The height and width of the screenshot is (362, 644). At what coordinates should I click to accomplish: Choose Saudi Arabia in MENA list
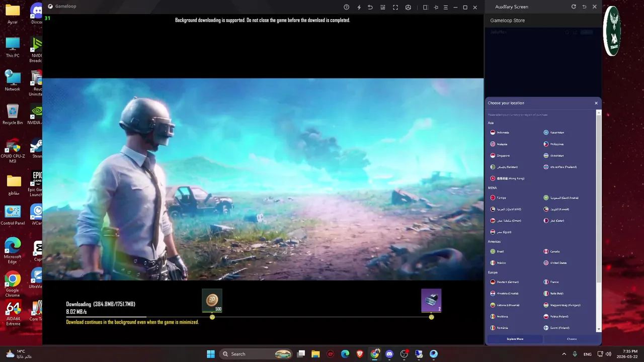coord(561,198)
